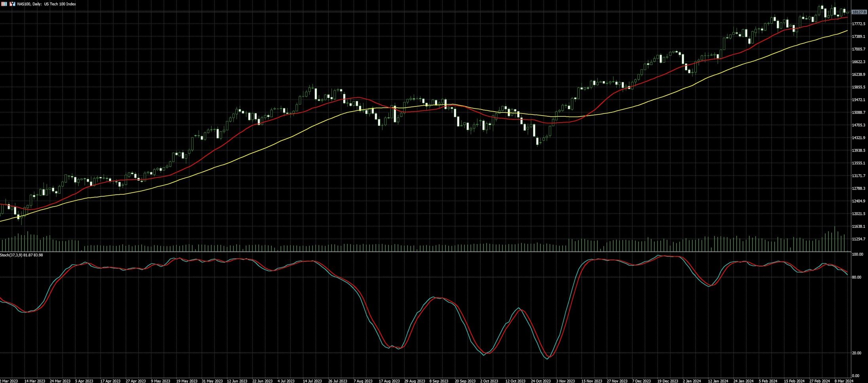
Task: Open the One Click Trading panel icon
Action: click(4, 4)
